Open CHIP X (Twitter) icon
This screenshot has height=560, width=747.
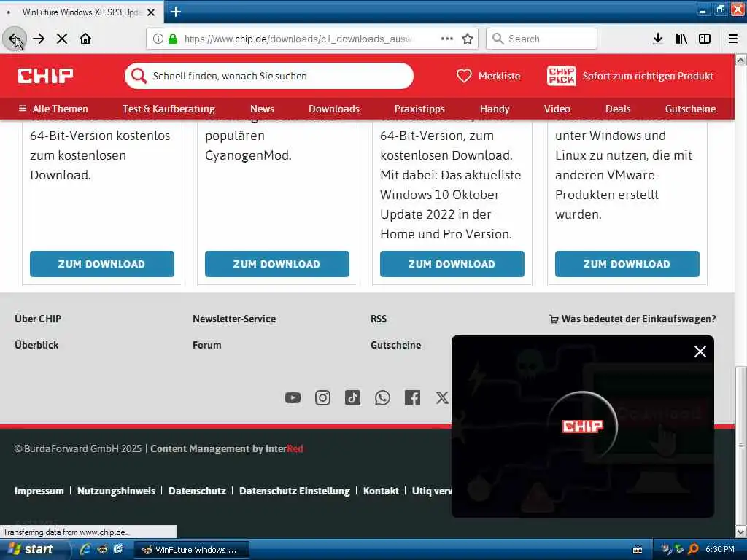tap(442, 397)
